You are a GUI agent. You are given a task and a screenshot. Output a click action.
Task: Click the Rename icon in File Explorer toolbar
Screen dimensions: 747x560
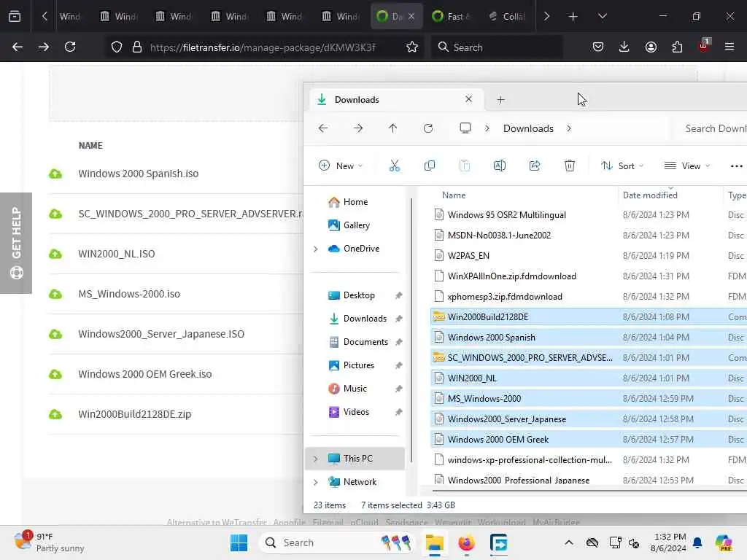[x=499, y=166]
